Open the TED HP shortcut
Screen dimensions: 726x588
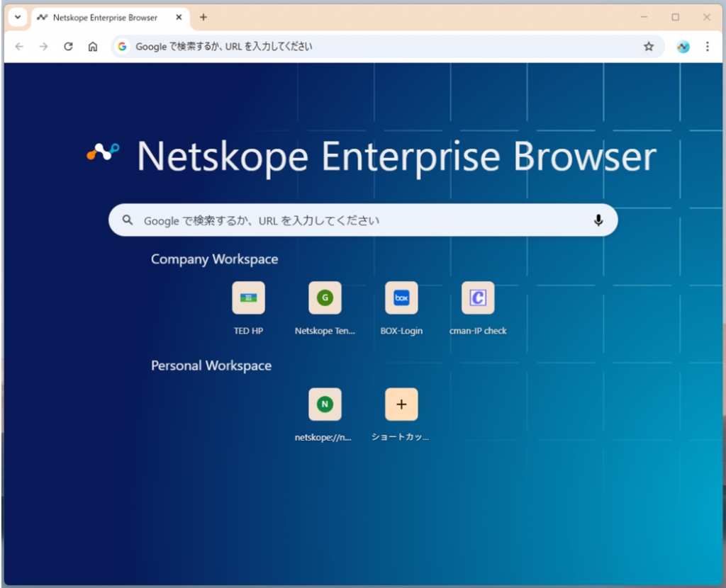tap(248, 298)
